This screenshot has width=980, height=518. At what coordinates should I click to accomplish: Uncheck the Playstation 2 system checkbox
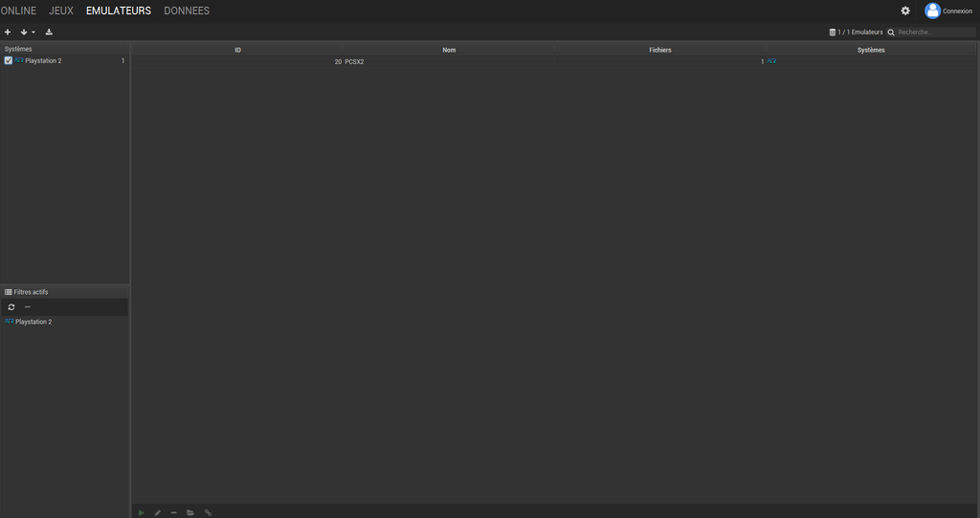click(x=8, y=60)
